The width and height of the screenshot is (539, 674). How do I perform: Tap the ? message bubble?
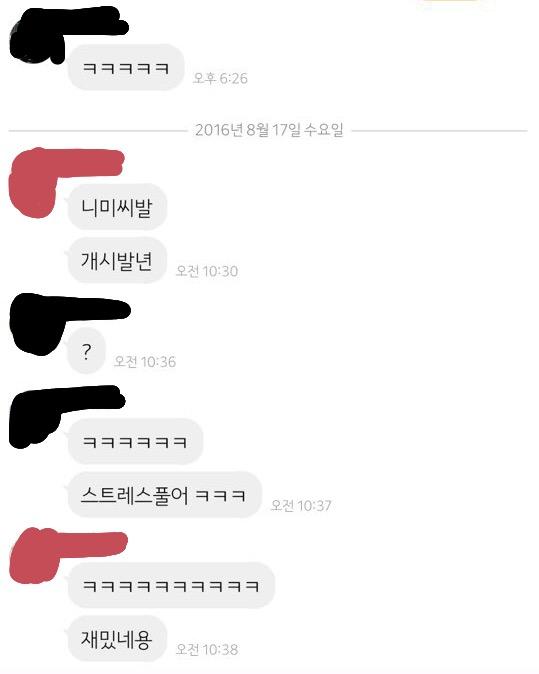86,351
